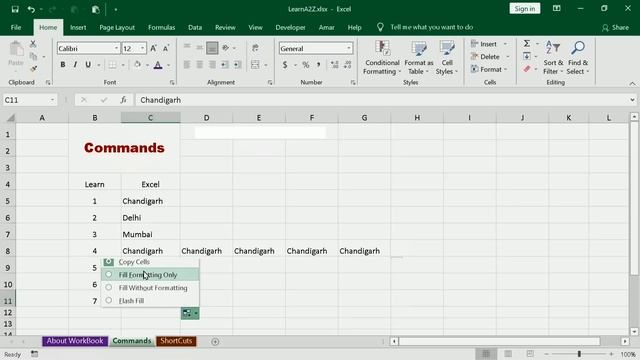Screen dimensions: 640x360
Task: Toggle Italic formatting
Action: tap(75, 64)
